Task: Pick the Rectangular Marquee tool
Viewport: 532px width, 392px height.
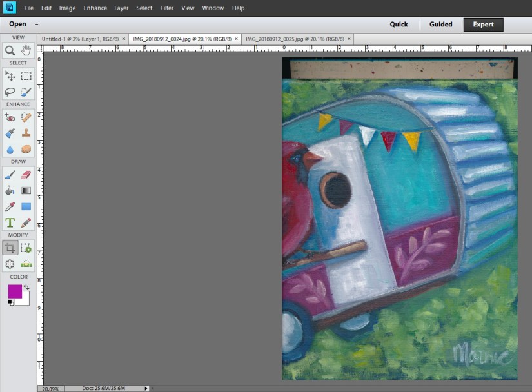Action: pos(26,76)
